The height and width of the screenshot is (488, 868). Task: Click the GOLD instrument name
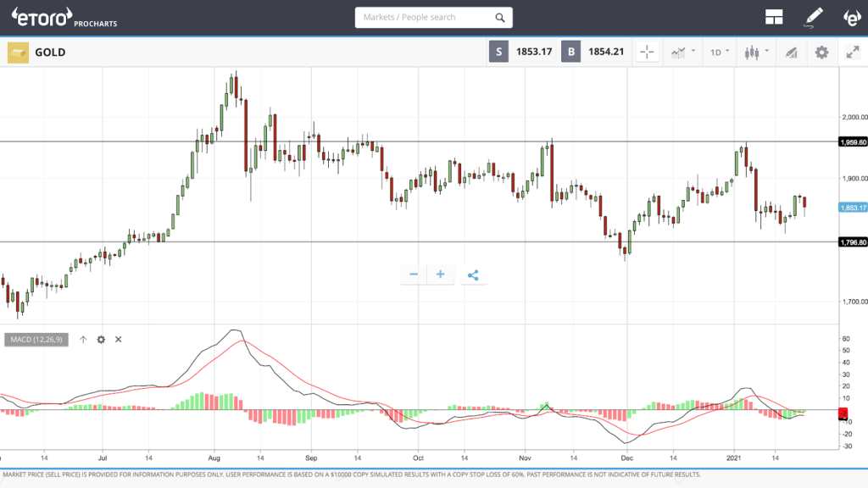click(50, 53)
